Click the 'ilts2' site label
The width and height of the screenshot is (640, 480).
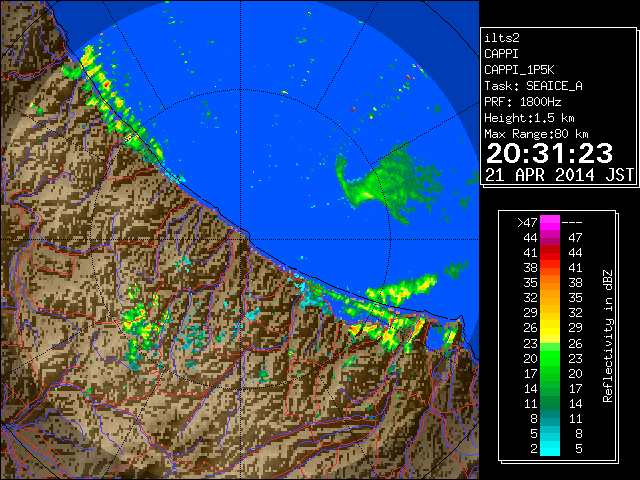(502, 38)
